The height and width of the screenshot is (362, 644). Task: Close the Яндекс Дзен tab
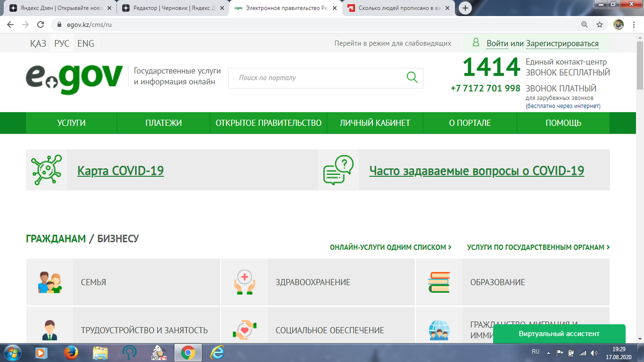click(x=109, y=9)
